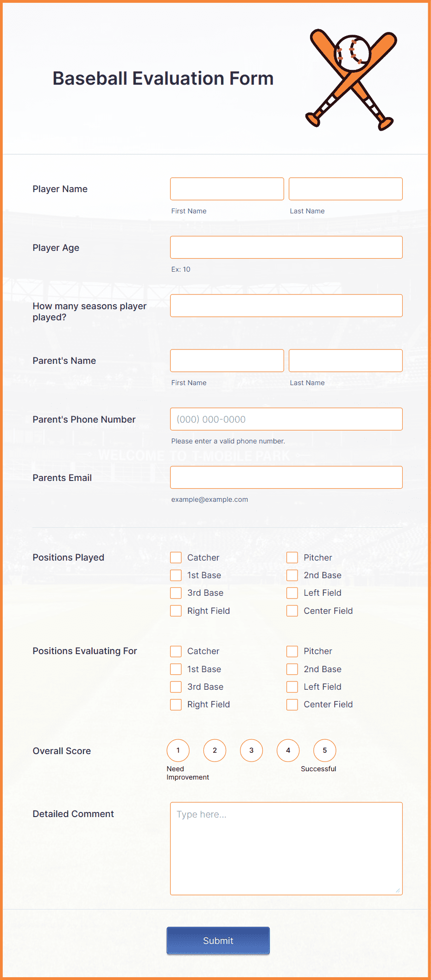Enable the 2nd Base option under Positions Played
The image size is (431, 980).
coord(292,575)
